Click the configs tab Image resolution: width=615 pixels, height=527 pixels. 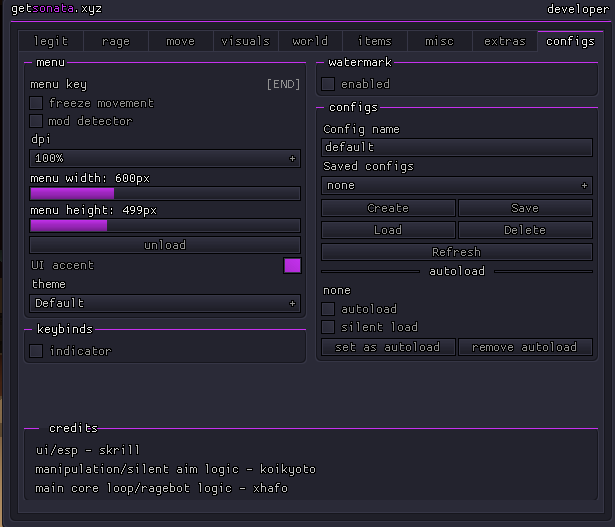[570, 41]
